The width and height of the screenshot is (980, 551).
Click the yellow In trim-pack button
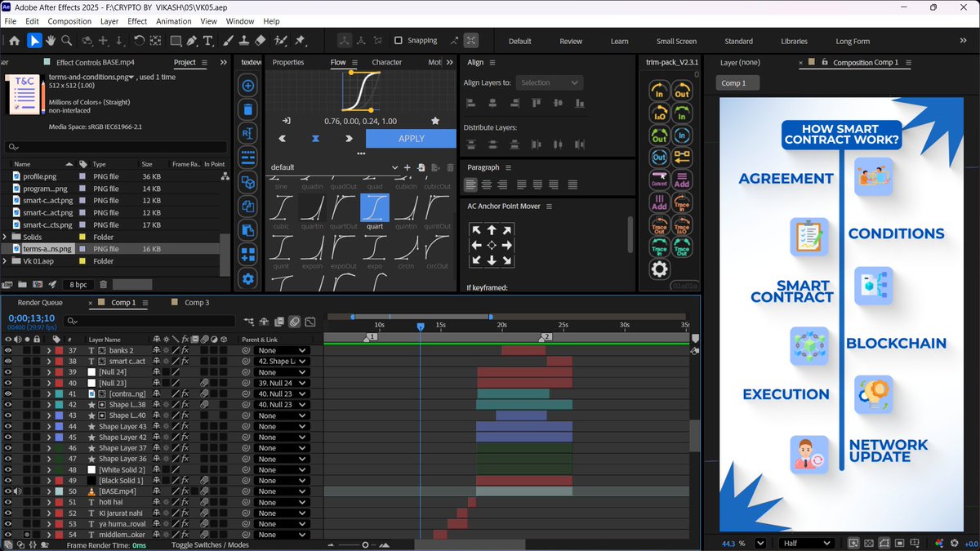tap(659, 91)
